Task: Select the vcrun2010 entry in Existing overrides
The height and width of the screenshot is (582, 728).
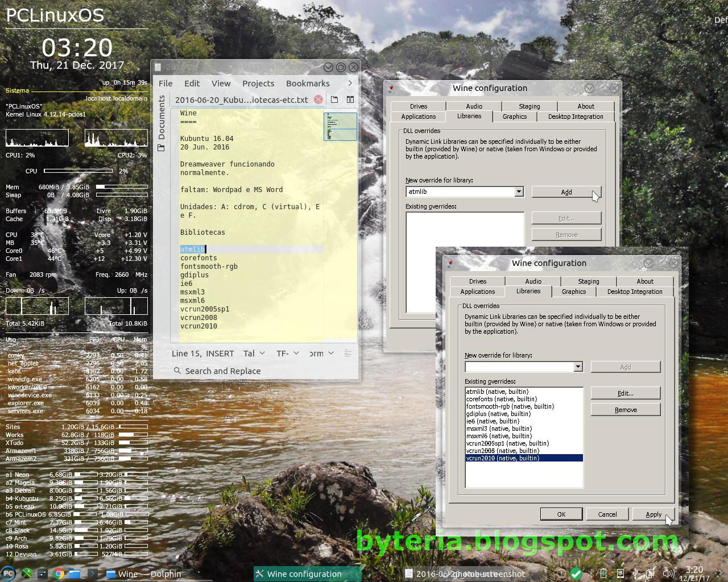Action: click(503, 458)
